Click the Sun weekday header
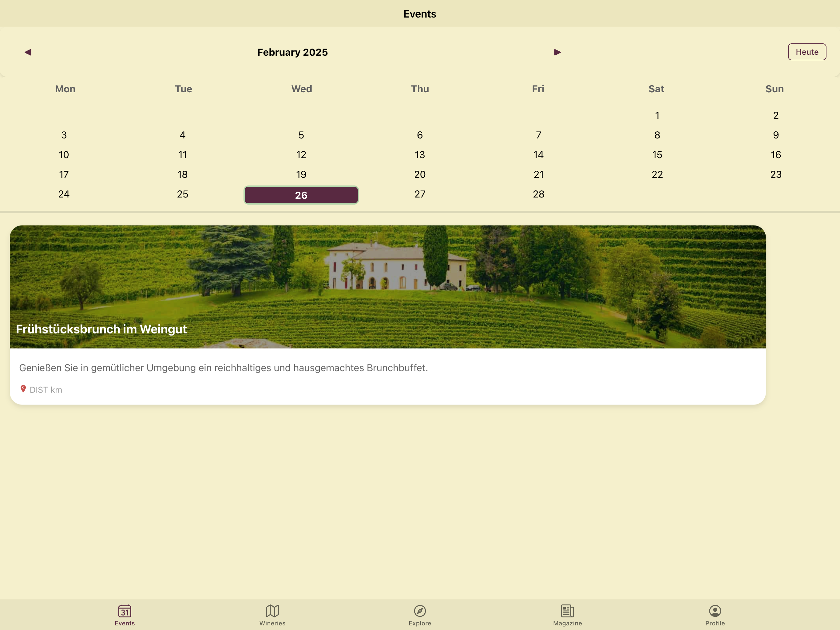 point(775,89)
